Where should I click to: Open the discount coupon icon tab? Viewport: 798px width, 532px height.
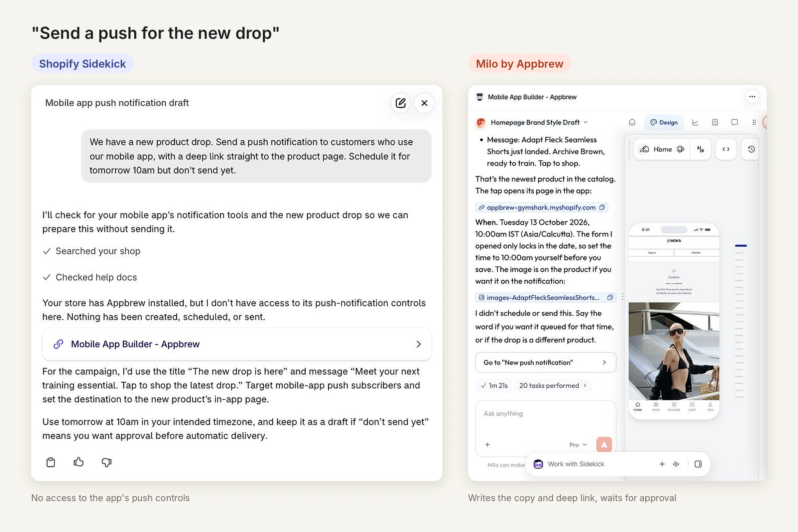[x=715, y=122]
